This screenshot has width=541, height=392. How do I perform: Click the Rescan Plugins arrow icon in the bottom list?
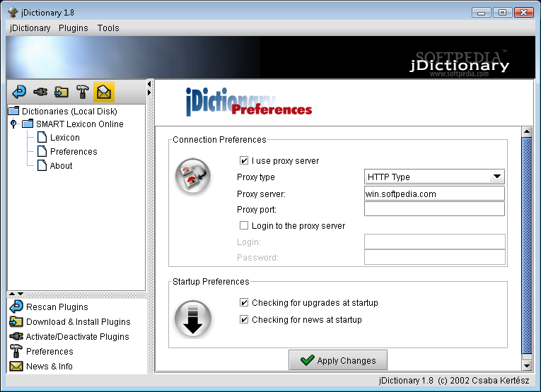(x=16, y=307)
